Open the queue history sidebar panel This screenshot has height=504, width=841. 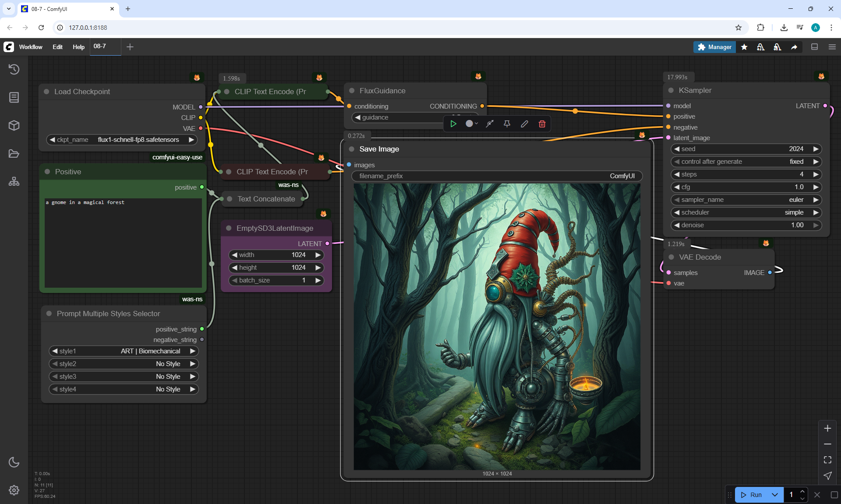[x=14, y=69]
